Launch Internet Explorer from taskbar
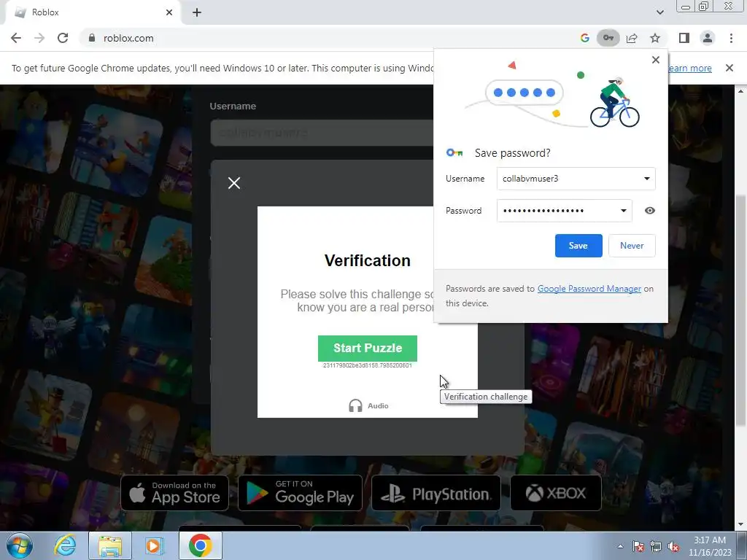This screenshot has width=747, height=560. [x=64, y=545]
